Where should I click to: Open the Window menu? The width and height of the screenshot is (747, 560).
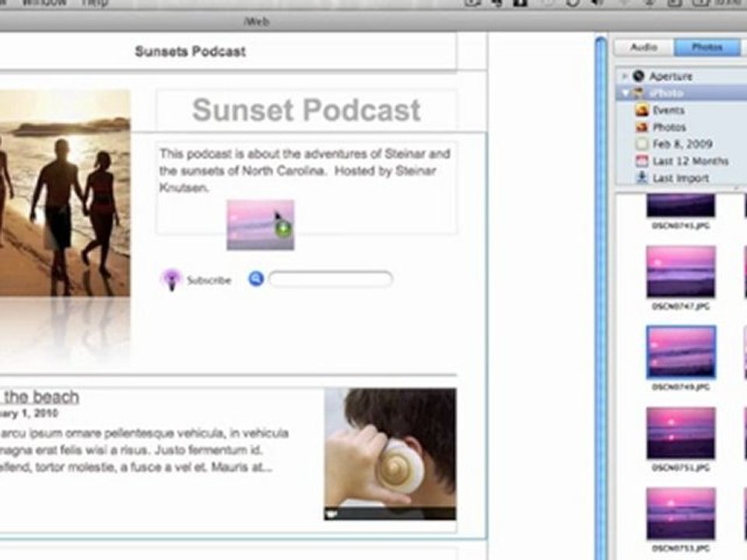pyautogui.click(x=44, y=3)
